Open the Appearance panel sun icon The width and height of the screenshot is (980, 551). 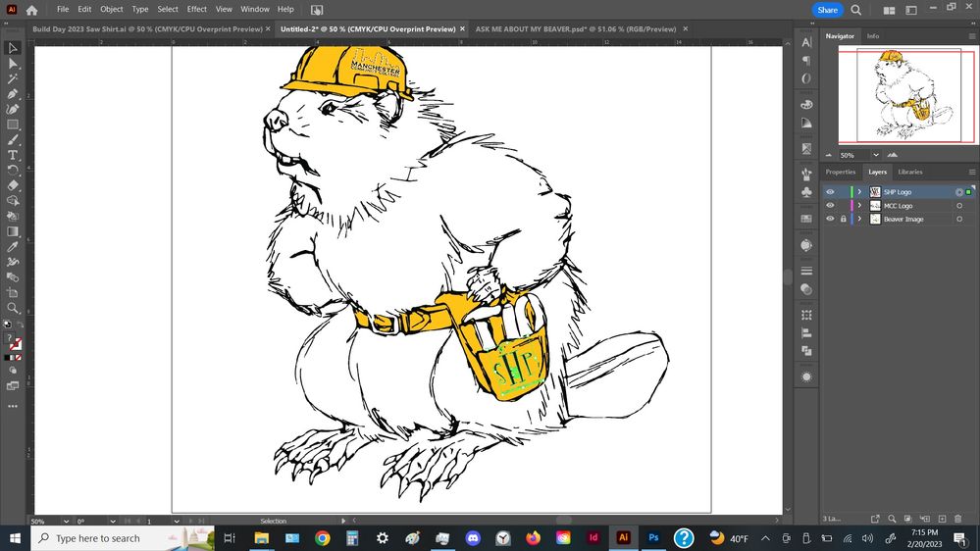pyautogui.click(x=807, y=376)
